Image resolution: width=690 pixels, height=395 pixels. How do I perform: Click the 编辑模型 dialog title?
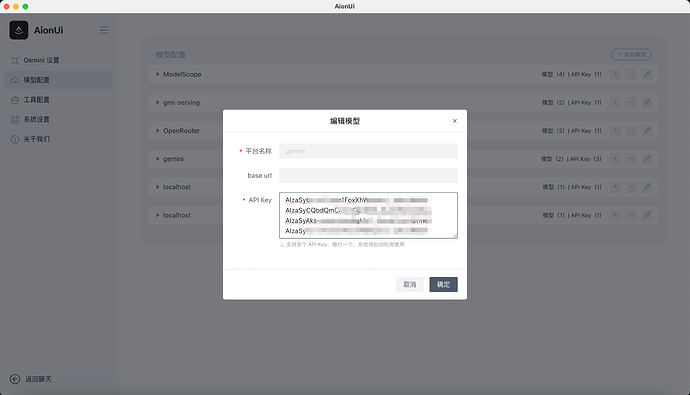(x=345, y=121)
